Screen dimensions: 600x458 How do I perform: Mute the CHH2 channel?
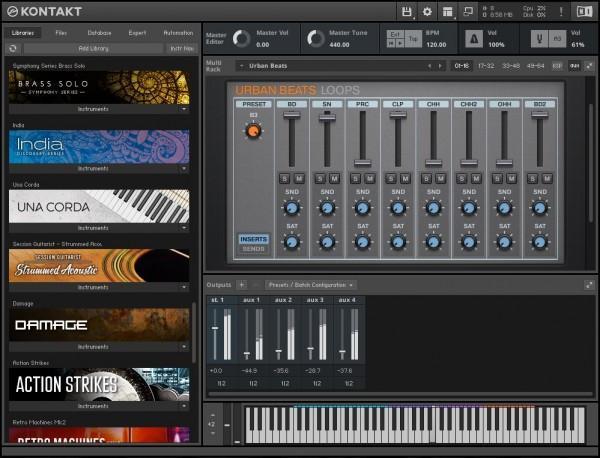click(476, 178)
